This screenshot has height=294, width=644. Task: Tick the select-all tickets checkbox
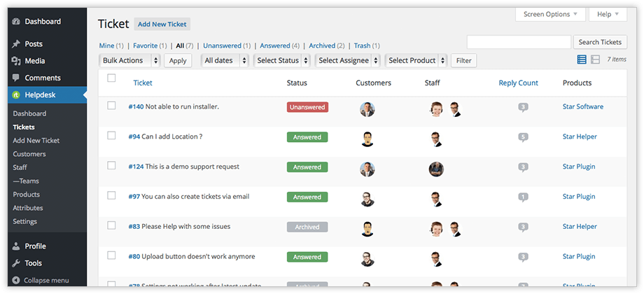tap(111, 78)
